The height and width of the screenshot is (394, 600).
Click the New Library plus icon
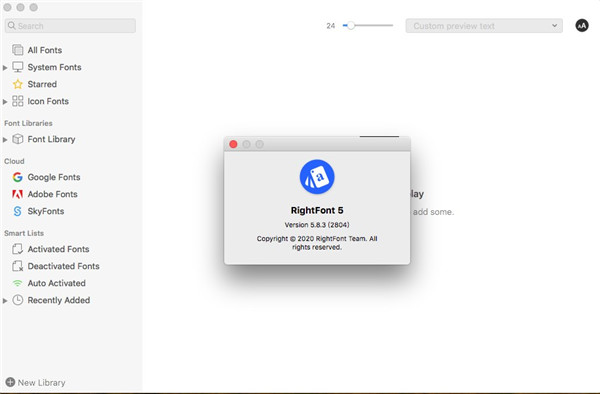pos(10,382)
